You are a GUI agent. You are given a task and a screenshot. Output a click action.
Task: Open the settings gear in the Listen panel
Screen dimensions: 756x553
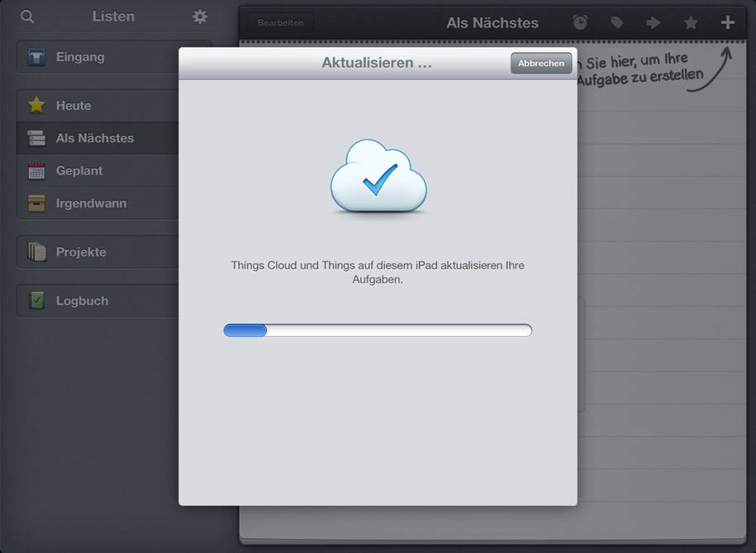click(x=199, y=16)
